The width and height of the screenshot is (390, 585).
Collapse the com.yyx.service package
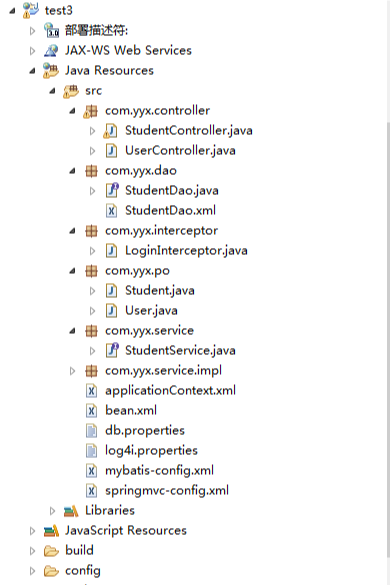click(72, 331)
